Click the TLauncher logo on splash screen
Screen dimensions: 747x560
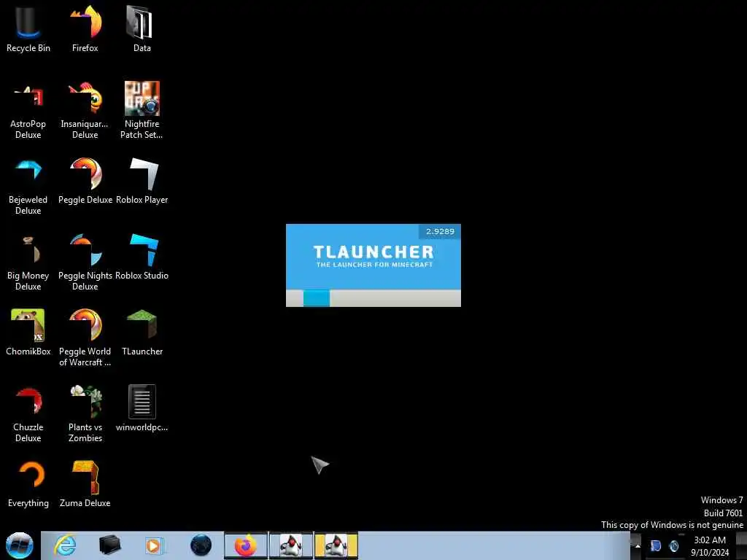(x=373, y=256)
